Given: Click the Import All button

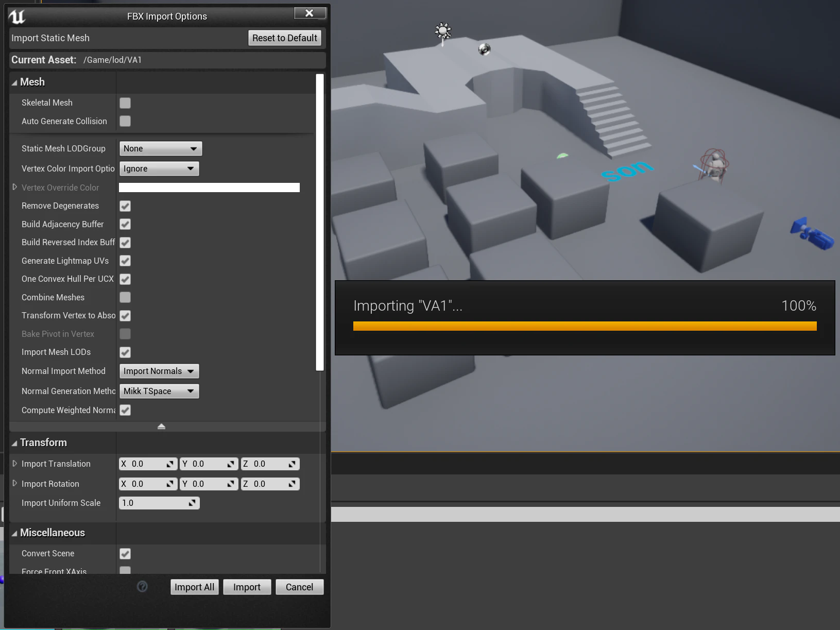Looking at the screenshot, I should (194, 587).
